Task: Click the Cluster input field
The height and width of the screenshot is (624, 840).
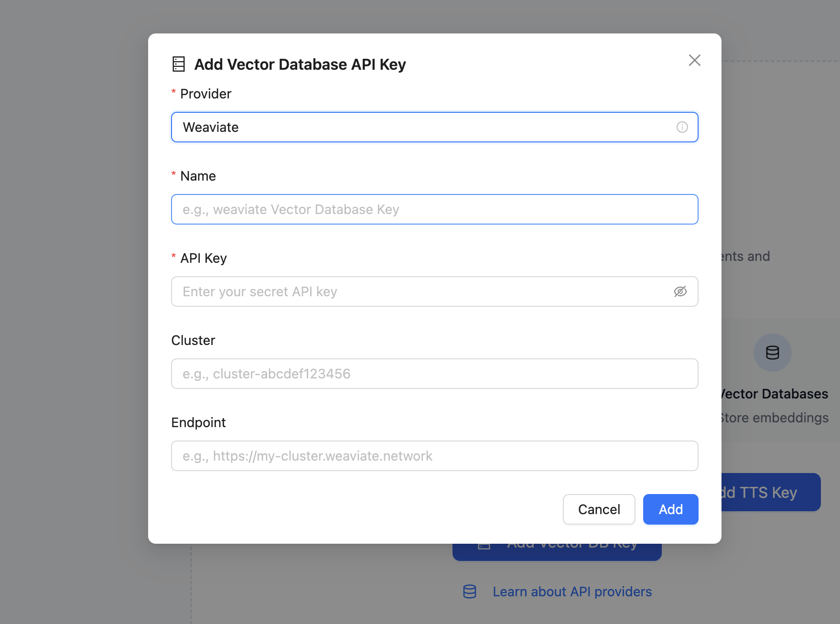Action: 434,374
